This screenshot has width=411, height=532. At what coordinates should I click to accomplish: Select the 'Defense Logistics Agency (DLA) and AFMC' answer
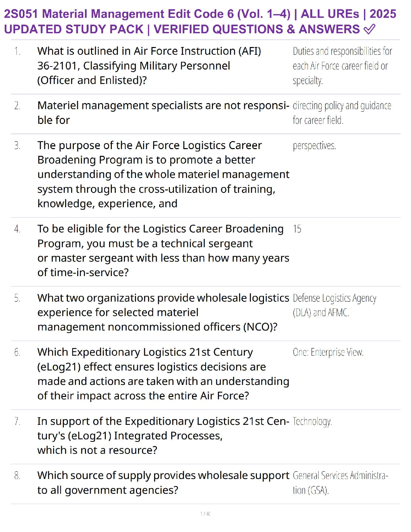coord(334,305)
